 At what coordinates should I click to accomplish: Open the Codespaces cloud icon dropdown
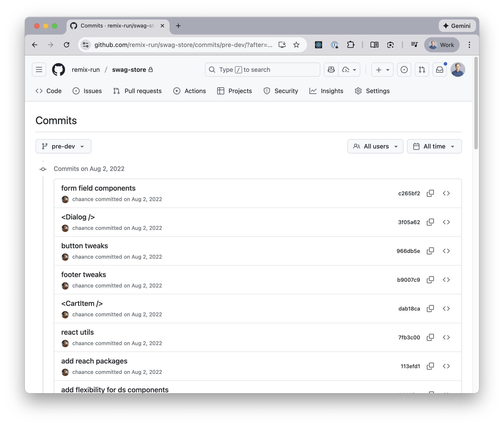[x=349, y=70]
